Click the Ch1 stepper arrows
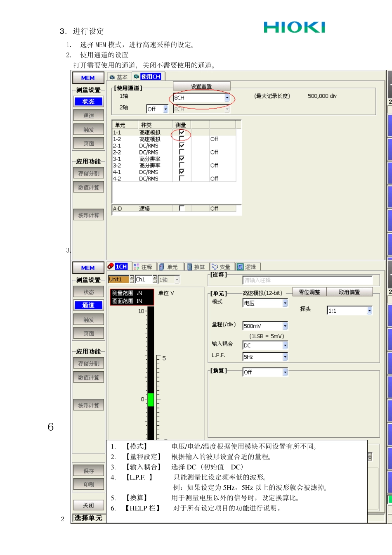Screen dimensions: 392x555 [x=155, y=280]
